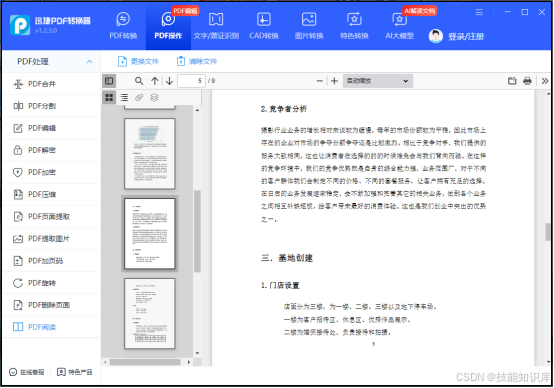Image resolution: width=554 pixels, height=388 pixels.
Task: Click the document vertical scrollbar thumb
Action: pos(548,232)
